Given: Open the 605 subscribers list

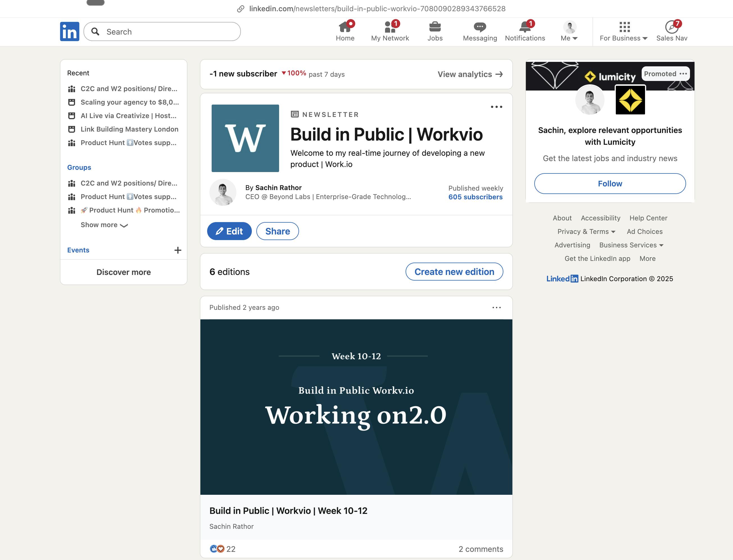Looking at the screenshot, I should pos(476,197).
